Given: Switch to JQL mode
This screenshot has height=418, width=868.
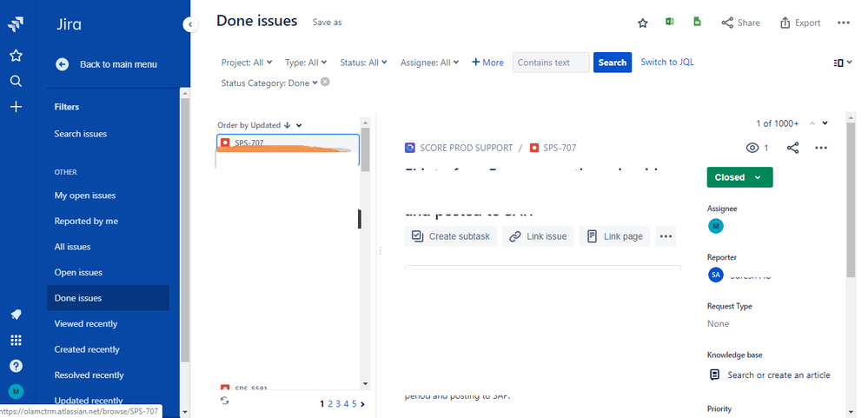Looking at the screenshot, I should [667, 62].
